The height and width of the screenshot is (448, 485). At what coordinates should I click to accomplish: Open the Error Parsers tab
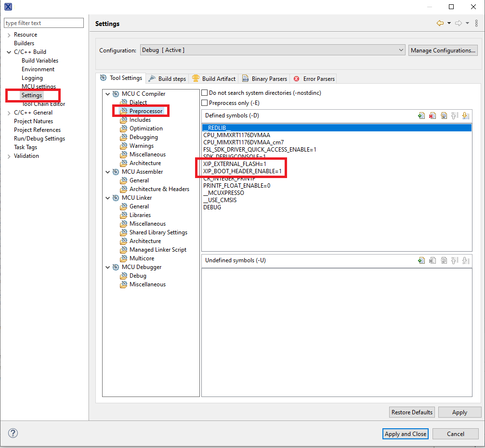pyautogui.click(x=315, y=78)
